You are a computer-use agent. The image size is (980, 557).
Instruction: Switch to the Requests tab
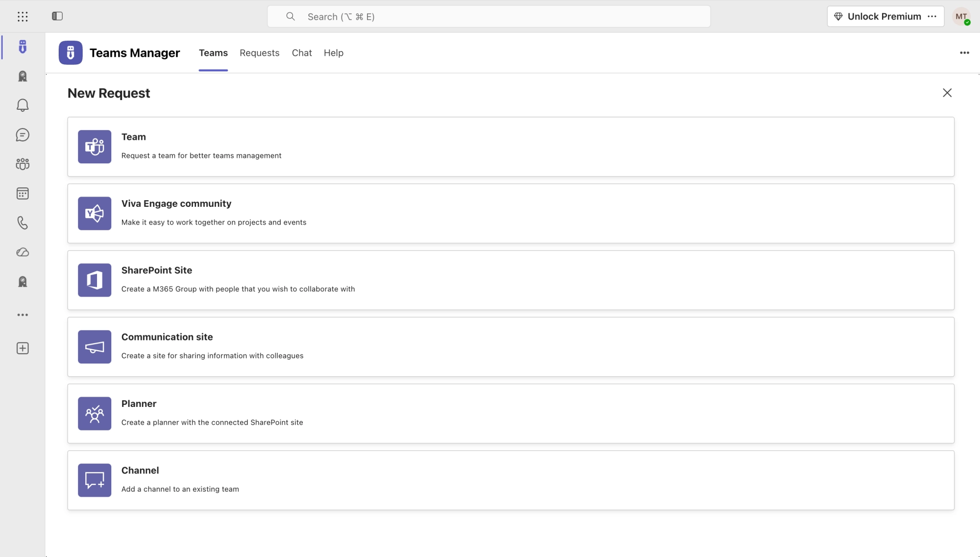point(259,53)
